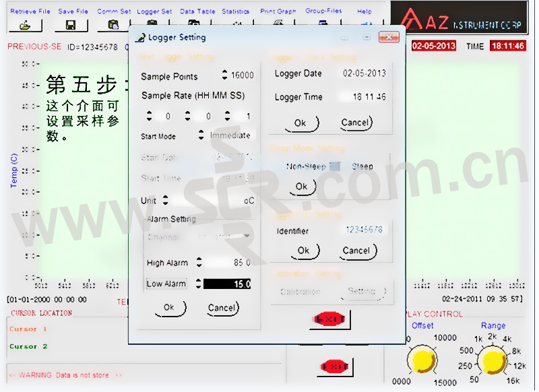Image resolution: width=539 pixels, height=392 pixels.
Task: Open the Statistics menu item
Action: tap(235, 11)
